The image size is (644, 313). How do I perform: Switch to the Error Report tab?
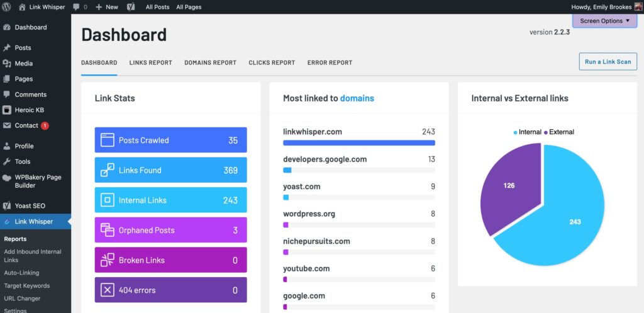pyautogui.click(x=330, y=63)
